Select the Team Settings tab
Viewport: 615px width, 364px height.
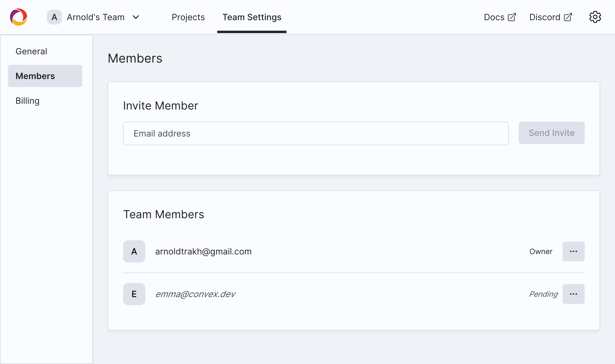click(251, 17)
